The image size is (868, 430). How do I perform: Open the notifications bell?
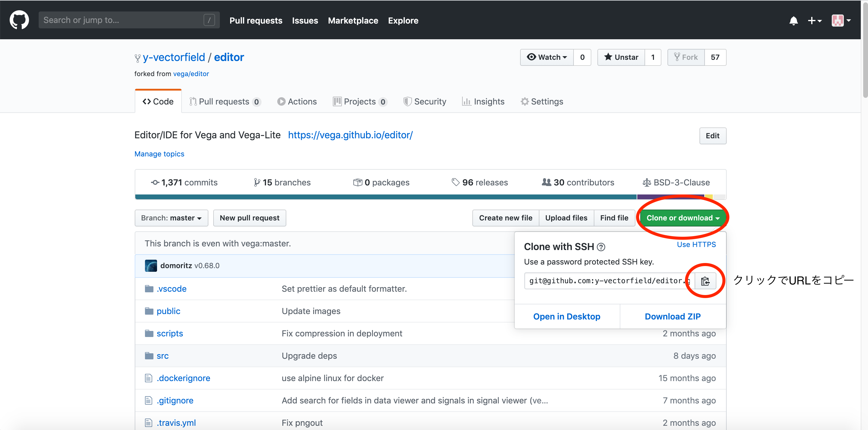pos(793,21)
